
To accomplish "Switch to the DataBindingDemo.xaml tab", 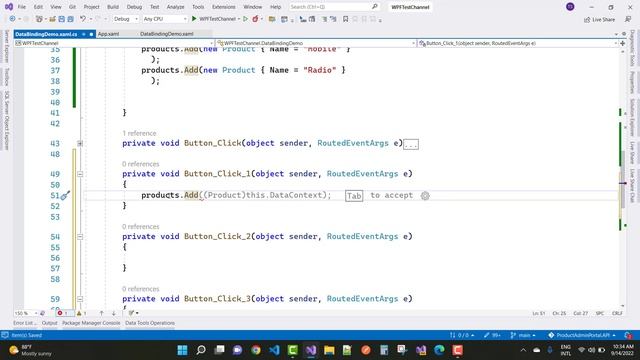I will coord(167,34).
